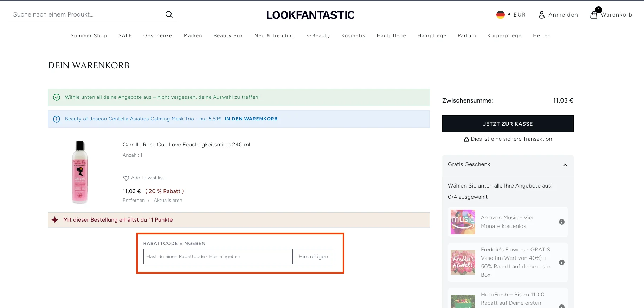Click the blue info icon next to Beauty of Joseon offer

(57, 119)
